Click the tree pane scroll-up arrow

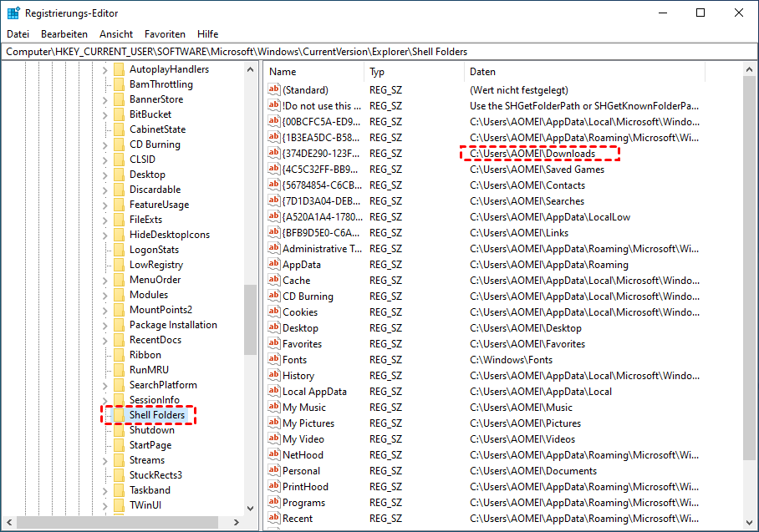250,69
